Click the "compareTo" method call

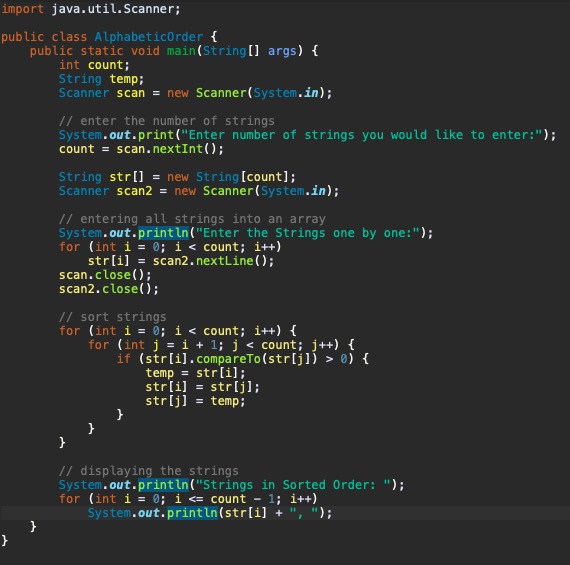[228, 359]
